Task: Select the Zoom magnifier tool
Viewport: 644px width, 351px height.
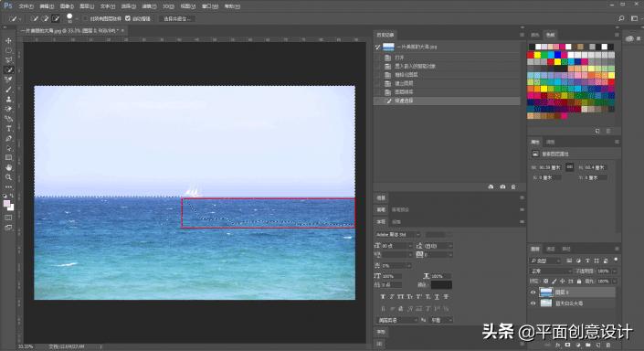Action: (x=8, y=177)
